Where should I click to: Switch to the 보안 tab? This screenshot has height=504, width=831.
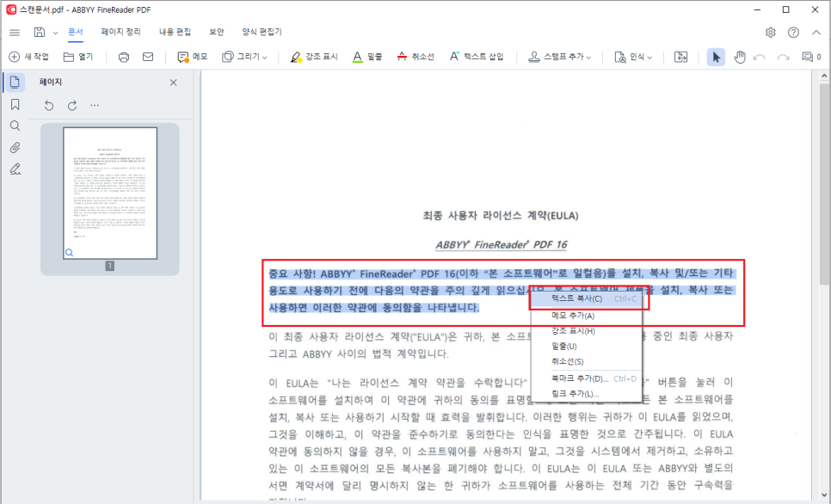pos(216,32)
